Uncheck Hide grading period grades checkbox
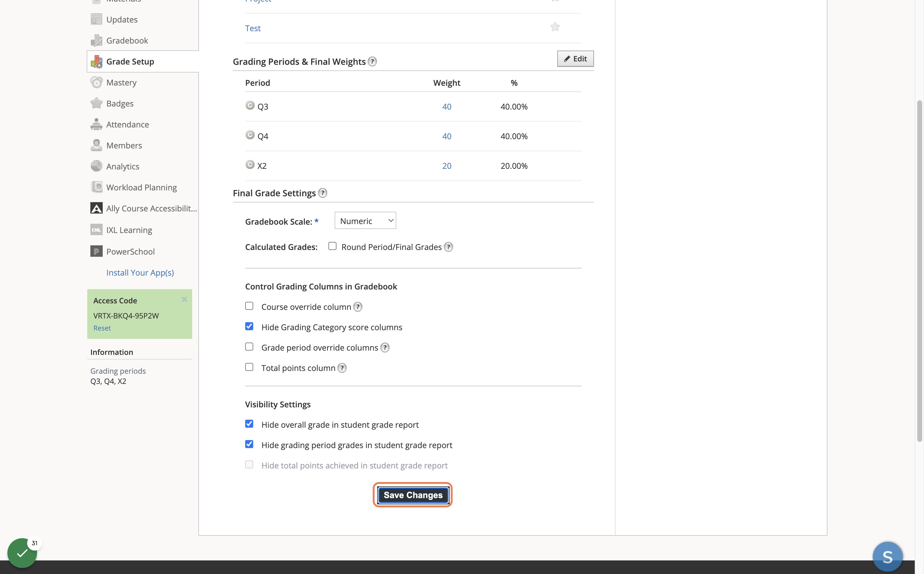The height and width of the screenshot is (574, 924). click(249, 444)
